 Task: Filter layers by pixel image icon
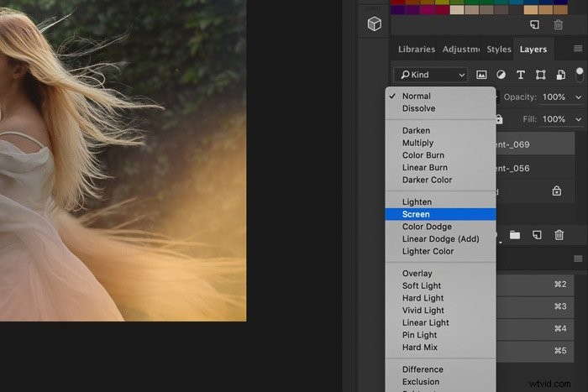[481, 75]
